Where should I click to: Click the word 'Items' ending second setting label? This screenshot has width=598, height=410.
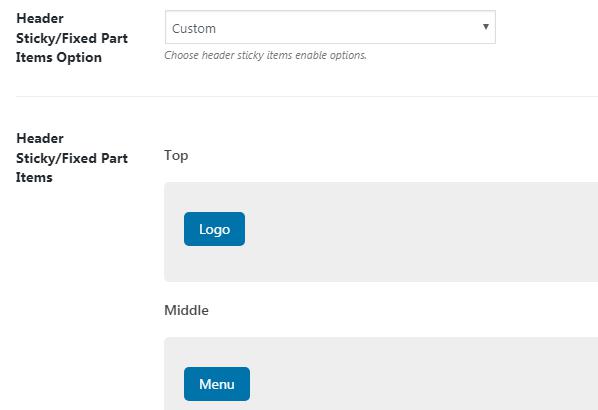coord(34,177)
